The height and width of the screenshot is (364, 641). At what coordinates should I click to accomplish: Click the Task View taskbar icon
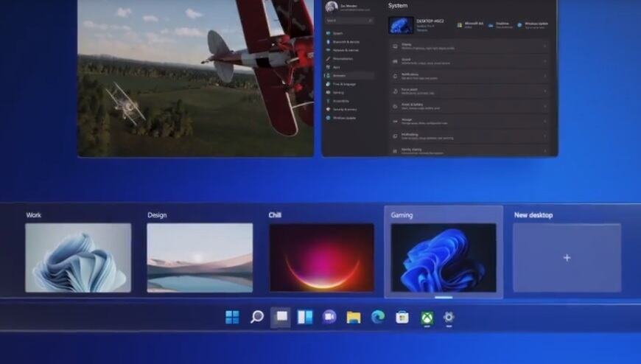point(281,317)
